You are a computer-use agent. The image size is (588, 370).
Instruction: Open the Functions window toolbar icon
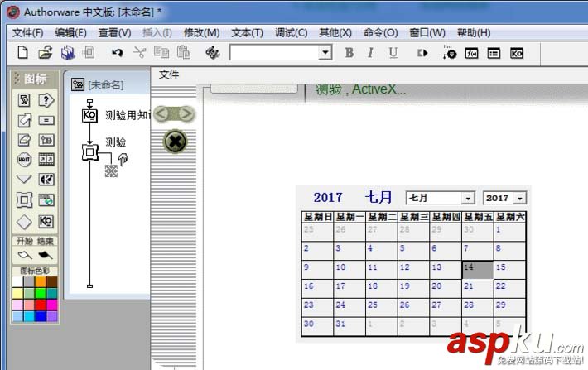pos(471,53)
